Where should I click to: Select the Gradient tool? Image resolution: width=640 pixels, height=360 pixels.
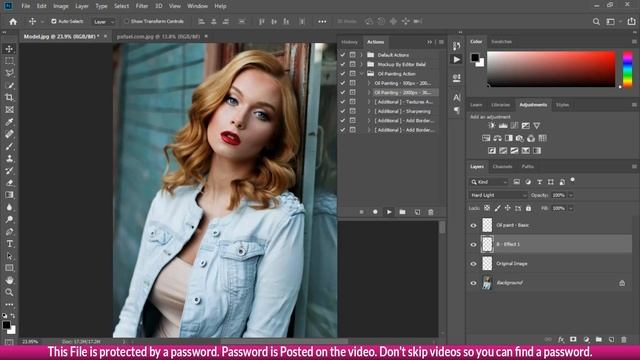(x=9, y=195)
